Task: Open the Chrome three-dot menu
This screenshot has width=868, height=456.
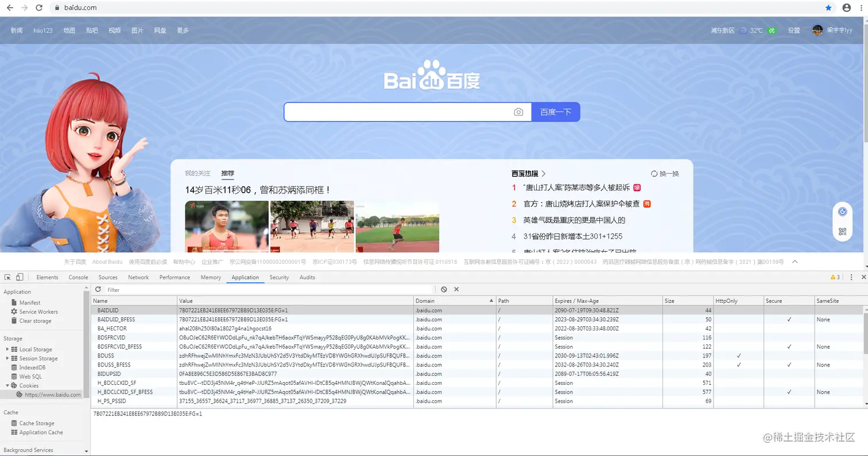Action: [x=862, y=7]
